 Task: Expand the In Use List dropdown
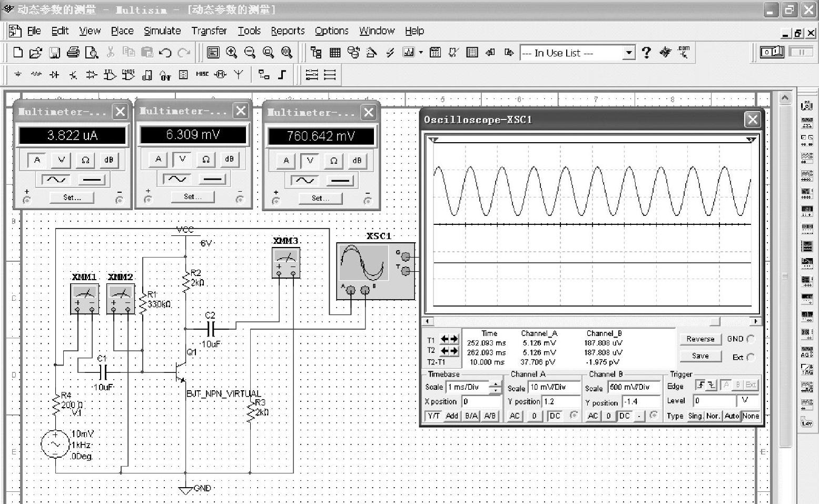628,53
